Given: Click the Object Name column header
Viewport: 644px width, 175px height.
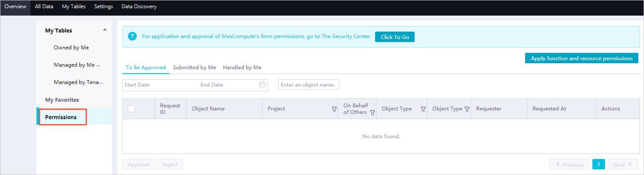Looking at the screenshot, I should (224, 109).
